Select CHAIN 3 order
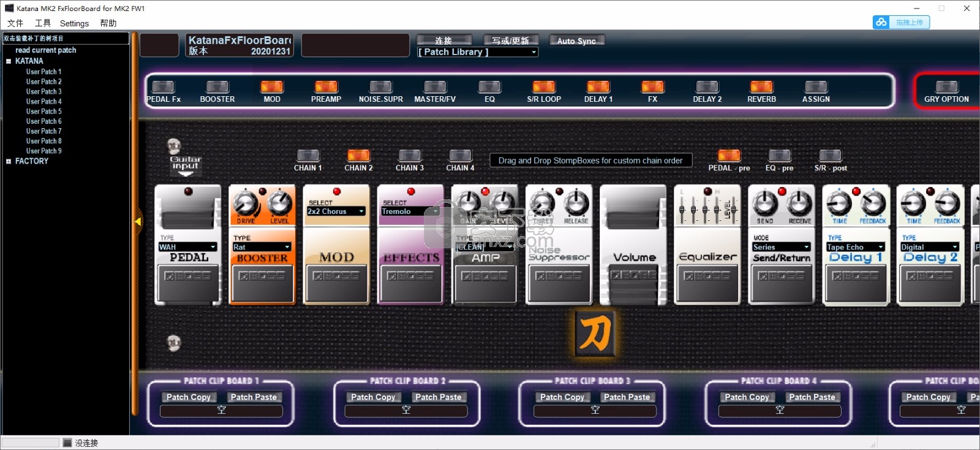 pyautogui.click(x=409, y=156)
